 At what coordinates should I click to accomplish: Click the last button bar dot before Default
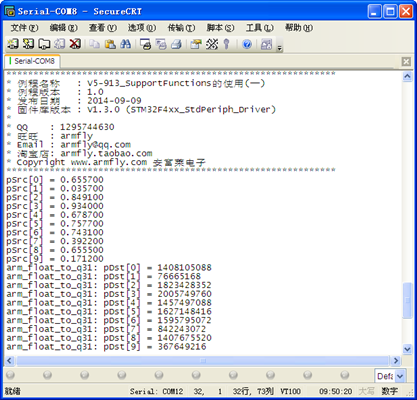[x=345, y=375]
